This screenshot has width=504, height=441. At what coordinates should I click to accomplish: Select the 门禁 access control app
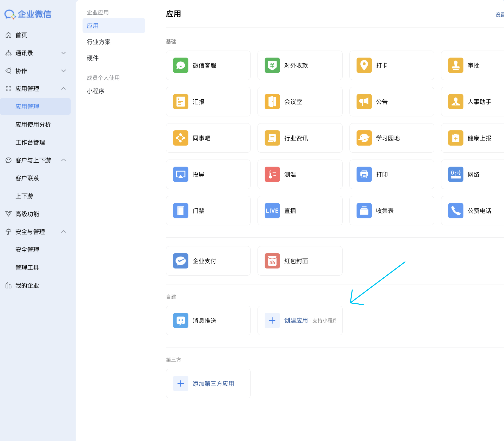click(208, 211)
